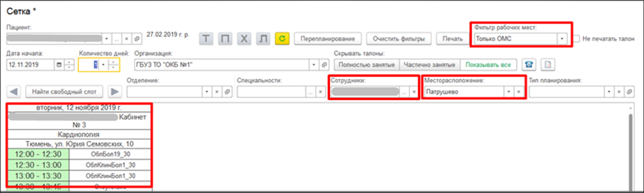Refresh the grid with yellow refresh icon
644x193 pixels.
tap(282, 39)
